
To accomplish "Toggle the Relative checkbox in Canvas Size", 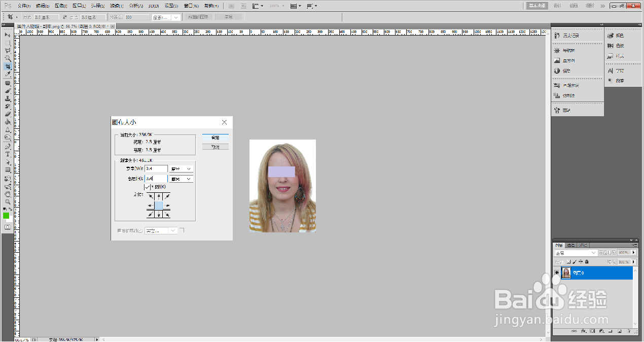I will 148,187.
